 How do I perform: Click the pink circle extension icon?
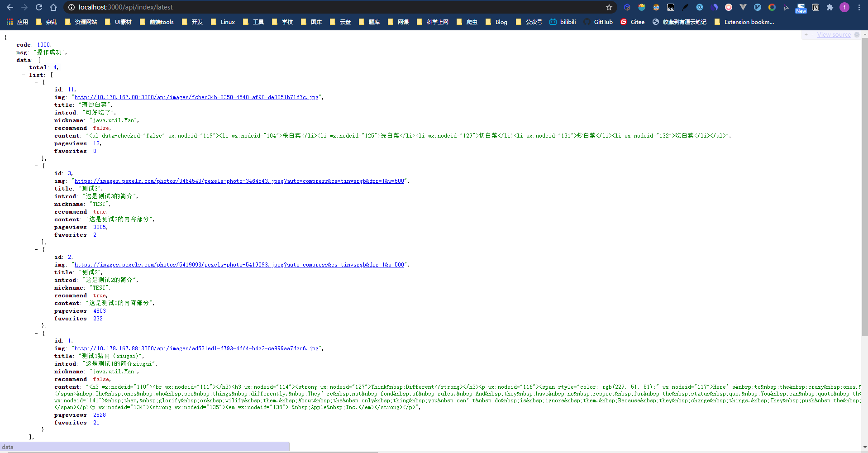[x=729, y=7]
